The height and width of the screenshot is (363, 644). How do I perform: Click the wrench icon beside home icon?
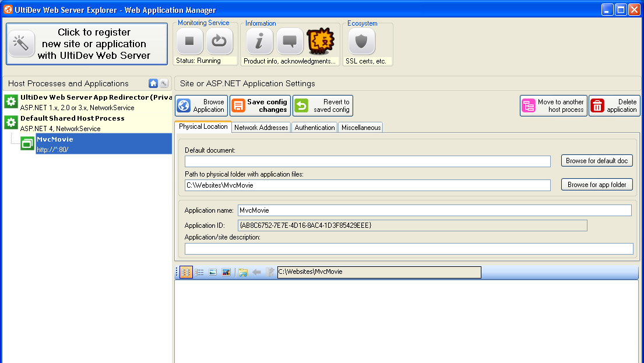164,83
